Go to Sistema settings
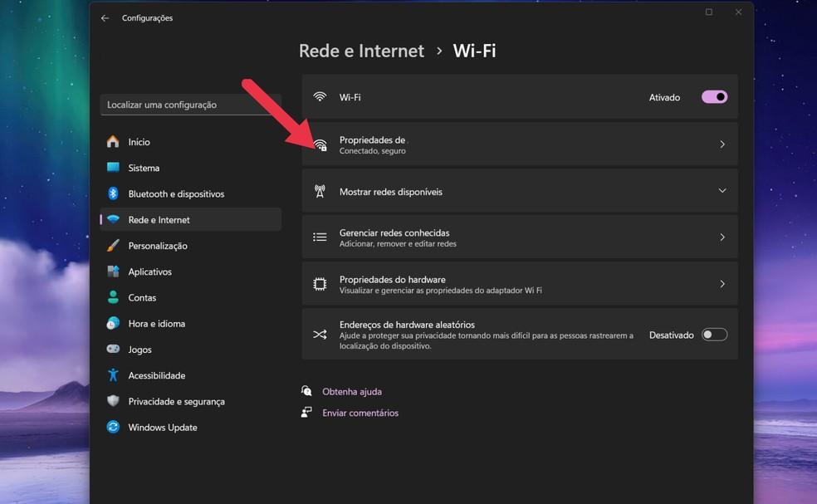Viewport: 817px width, 504px height. [x=144, y=168]
